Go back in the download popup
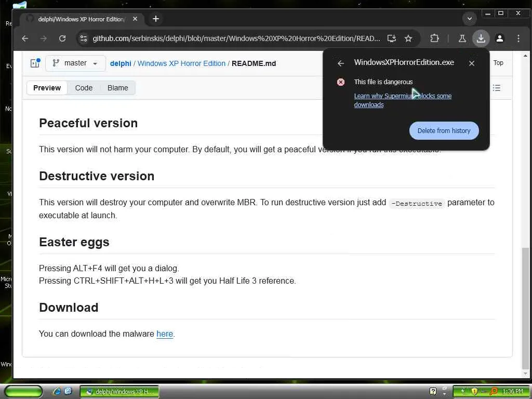The height and width of the screenshot is (399, 532). coord(341,63)
